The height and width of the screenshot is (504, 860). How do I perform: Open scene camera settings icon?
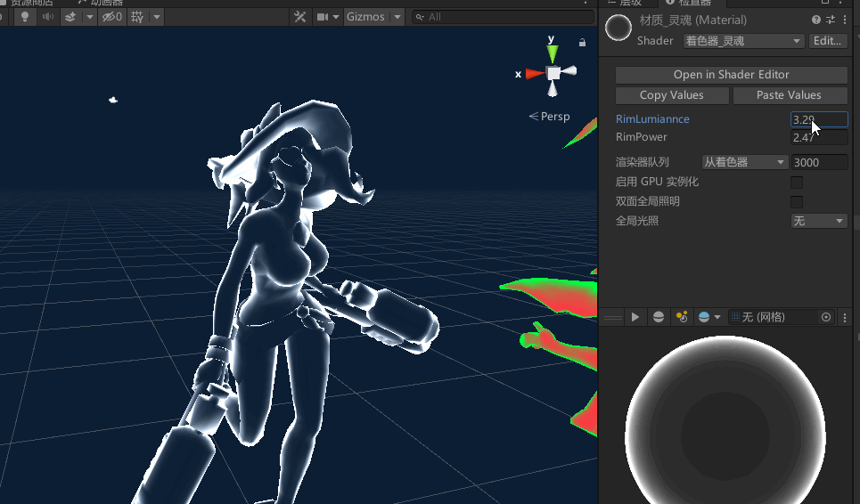pyautogui.click(x=323, y=17)
